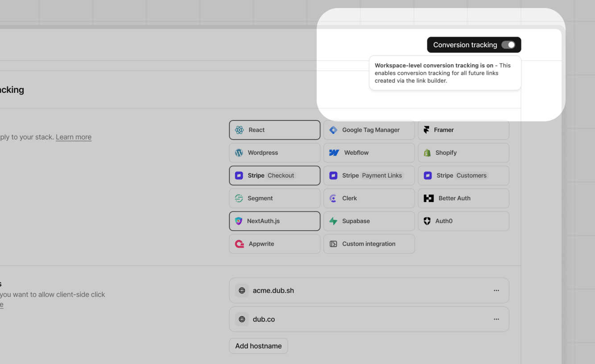Click the Appwrite logo icon
Viewport: 595px width, 364px height.
(240, 244)
